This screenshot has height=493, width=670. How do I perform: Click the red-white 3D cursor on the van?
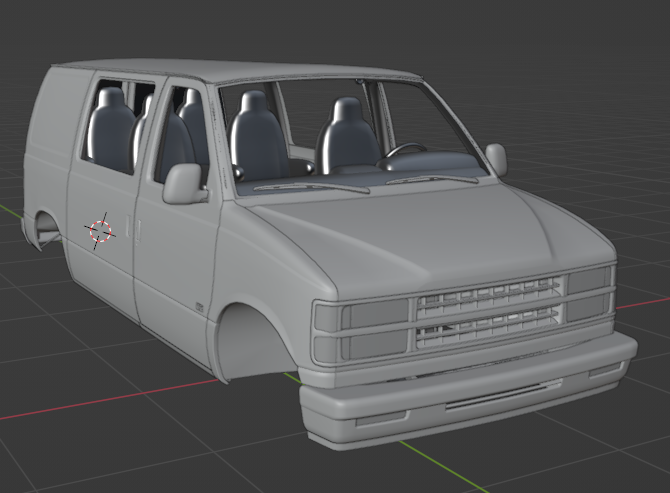coord(100,232)
